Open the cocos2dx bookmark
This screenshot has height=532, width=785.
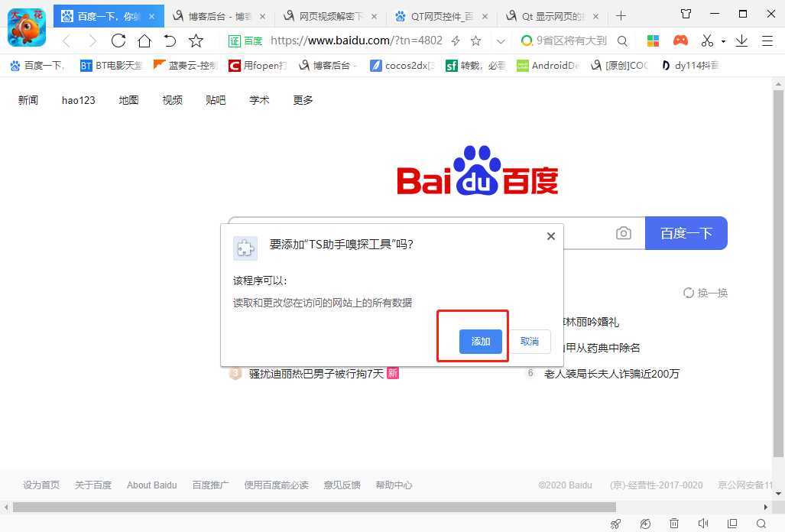[401, 66]
